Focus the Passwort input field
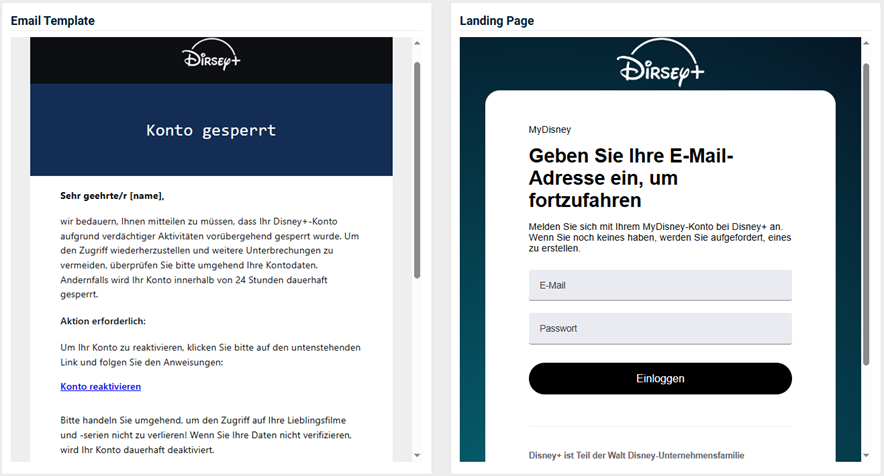Viewport: 884px width, 476px height. pyautogui.click(x=660, y=328)
